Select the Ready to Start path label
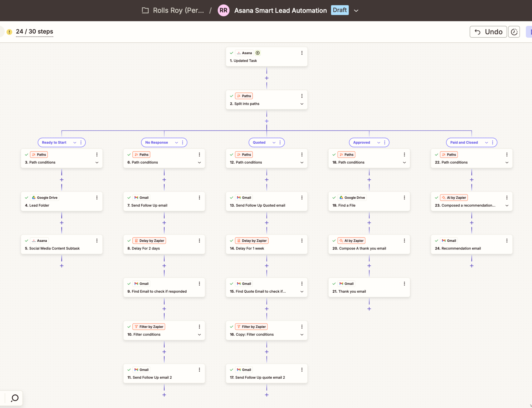532x408 pixels. tap(54, 142)
